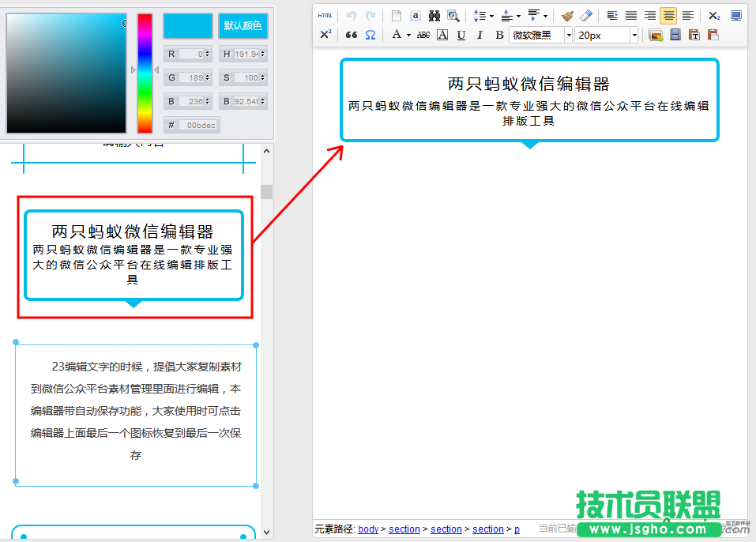Underline selected text with U icon
This screenshot has width=756, height=542.
(x=461, y=36)
